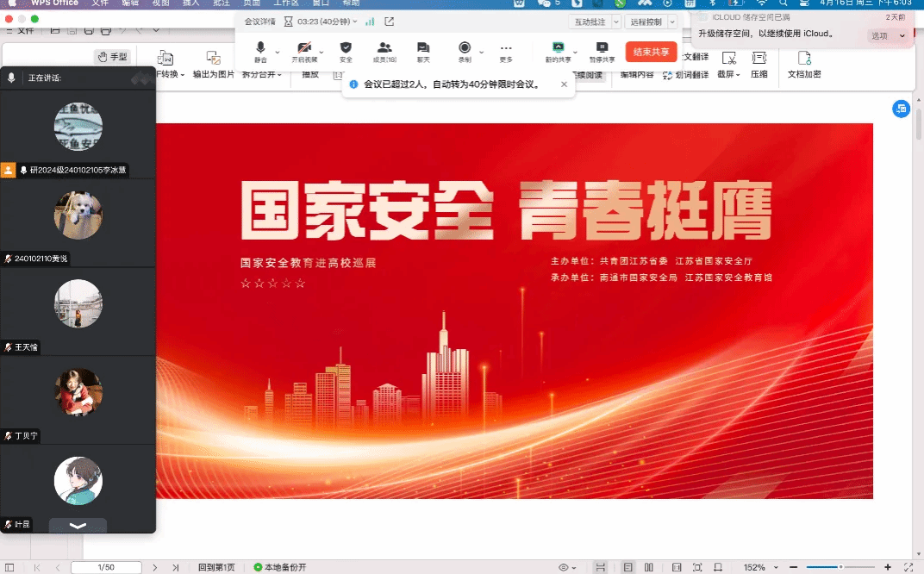Expand the meeting timer 40分钟 dropdown
The image size is (924, 574).
click(x=353, y=22)
